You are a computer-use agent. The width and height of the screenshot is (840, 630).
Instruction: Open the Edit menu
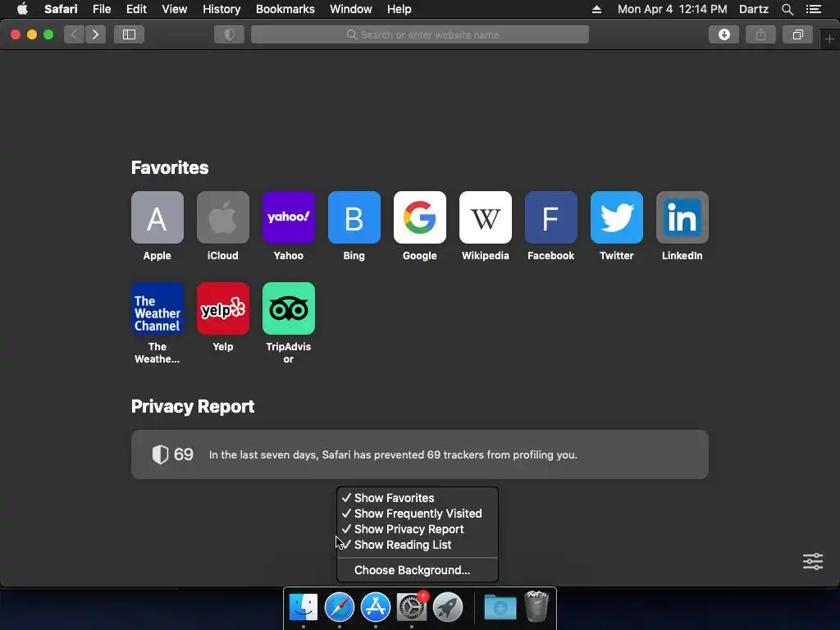click(136, 9)
